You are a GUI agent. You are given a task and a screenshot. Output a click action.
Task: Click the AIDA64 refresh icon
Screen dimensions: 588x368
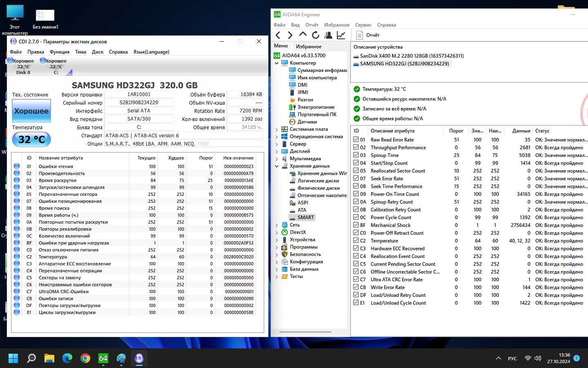(x=316, y=35)
